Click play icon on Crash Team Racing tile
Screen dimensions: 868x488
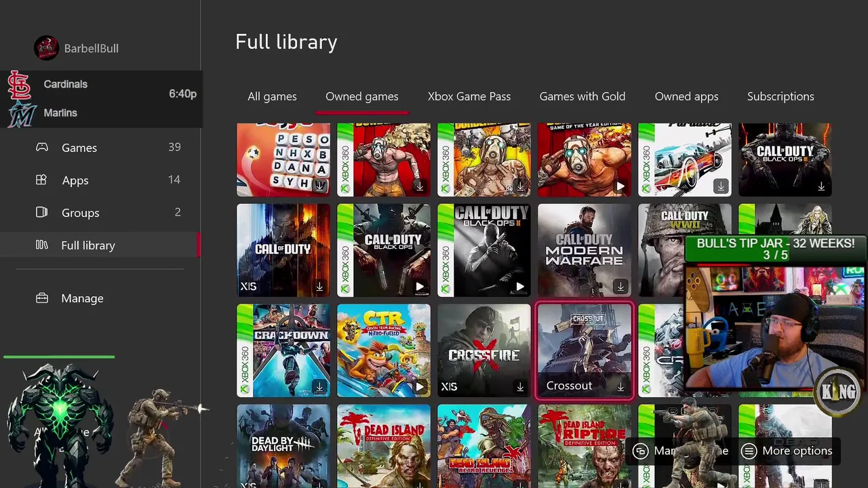(x=419, y=387)
